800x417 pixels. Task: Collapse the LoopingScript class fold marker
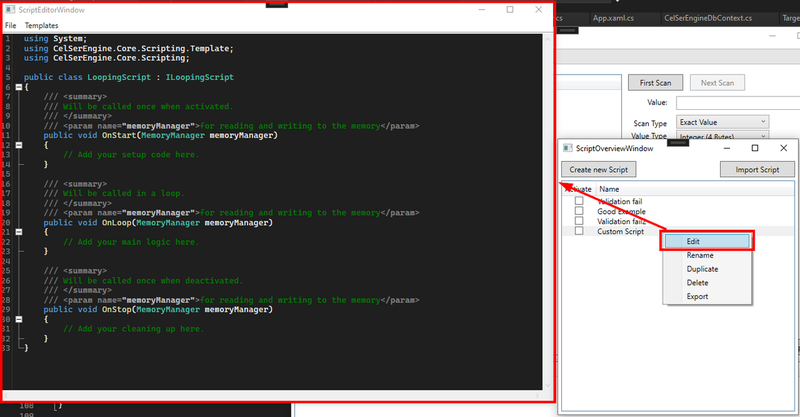click(19, 87)
